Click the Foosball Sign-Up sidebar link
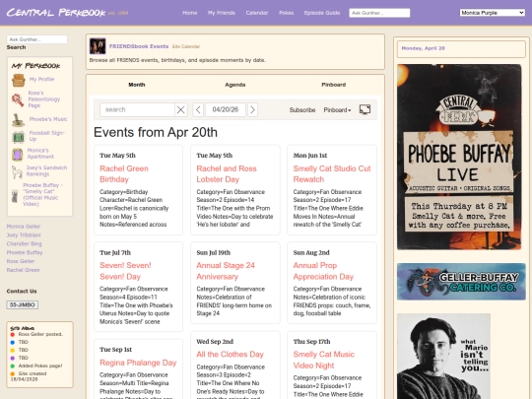The image size is (532, 399). point(47,136)
